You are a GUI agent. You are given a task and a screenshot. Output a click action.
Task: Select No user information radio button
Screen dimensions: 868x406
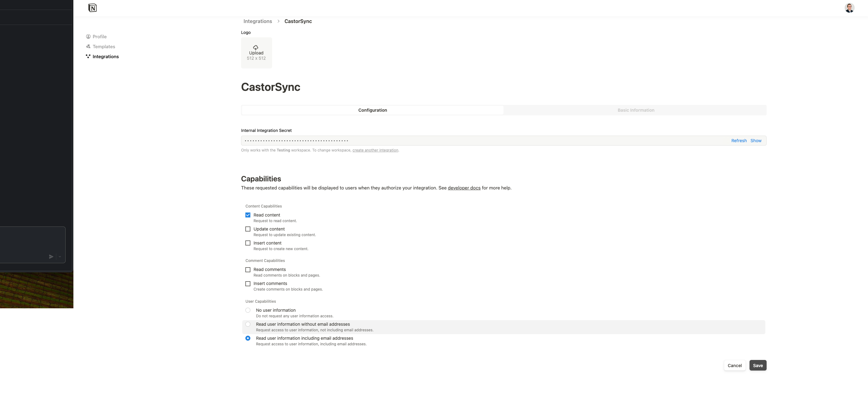(248, 310)
